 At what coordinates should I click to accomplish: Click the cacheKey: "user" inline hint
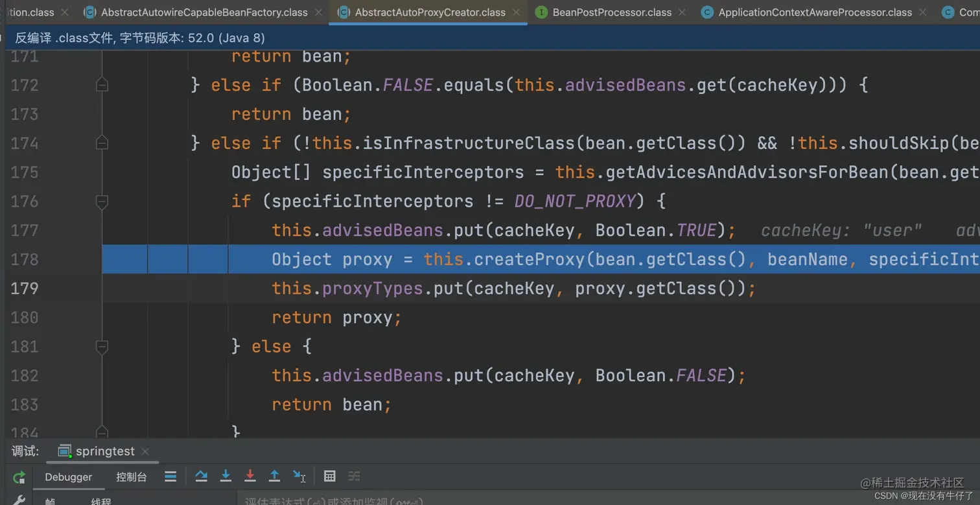point(841,231)
